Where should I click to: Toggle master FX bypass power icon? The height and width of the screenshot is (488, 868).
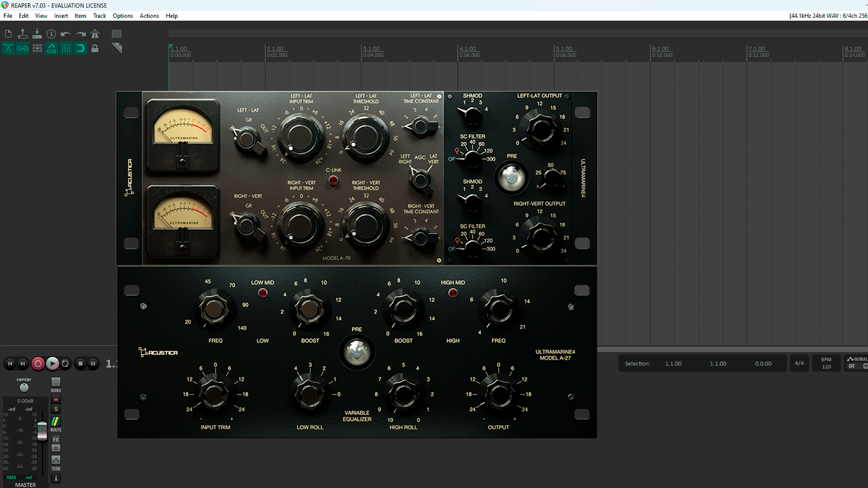56,448
